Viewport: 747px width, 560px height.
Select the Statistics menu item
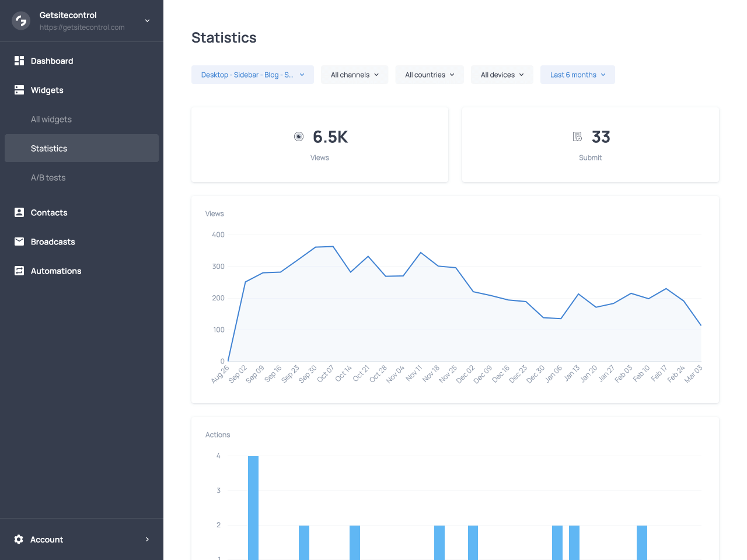[x=49, y=148]
